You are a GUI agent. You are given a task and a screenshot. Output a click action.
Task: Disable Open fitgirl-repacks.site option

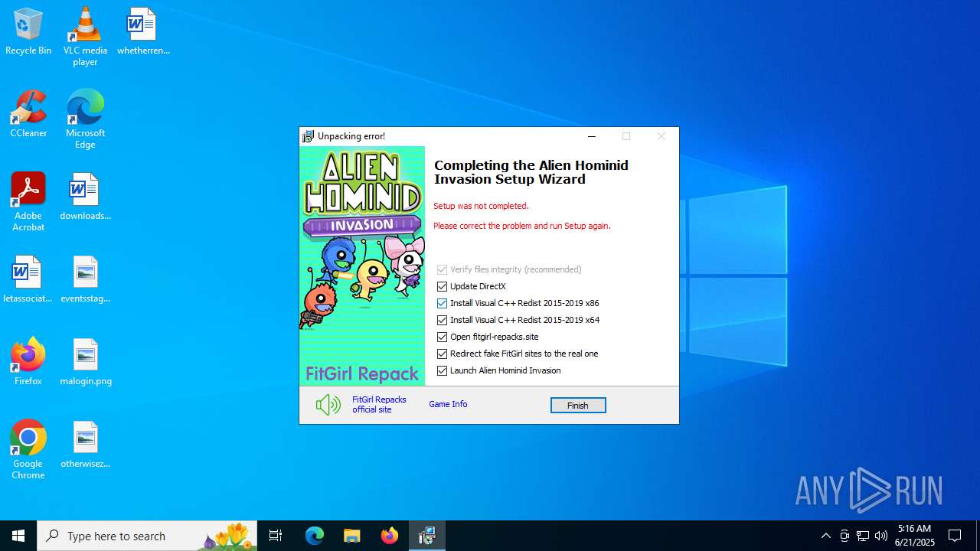click(x=442, y=337)
